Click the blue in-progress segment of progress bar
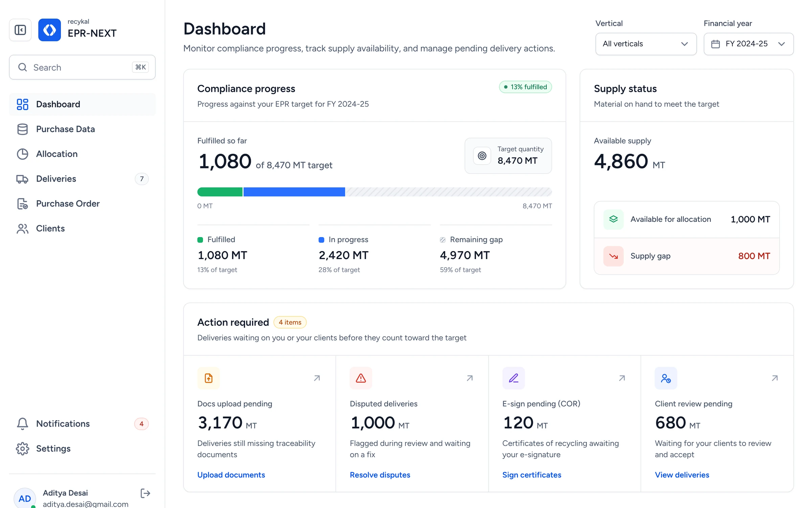This screenshot has height=508, width=812. [x=294, y=192]
